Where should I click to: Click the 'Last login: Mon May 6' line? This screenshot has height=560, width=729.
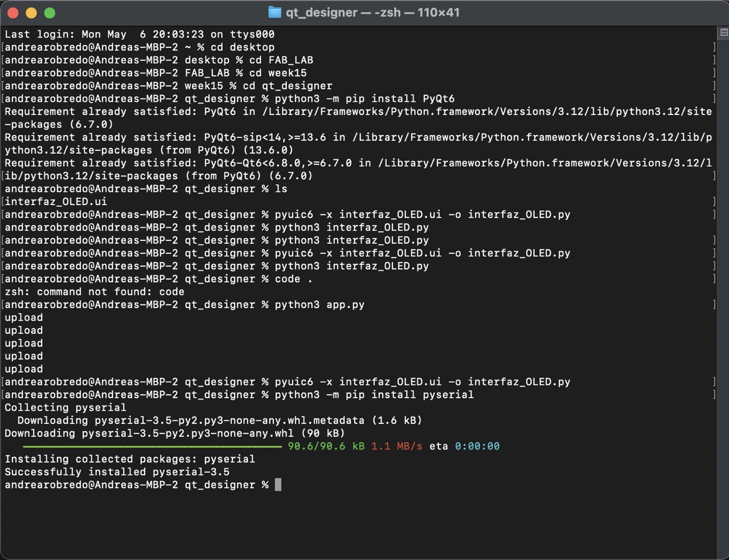[x=140, y=34]
